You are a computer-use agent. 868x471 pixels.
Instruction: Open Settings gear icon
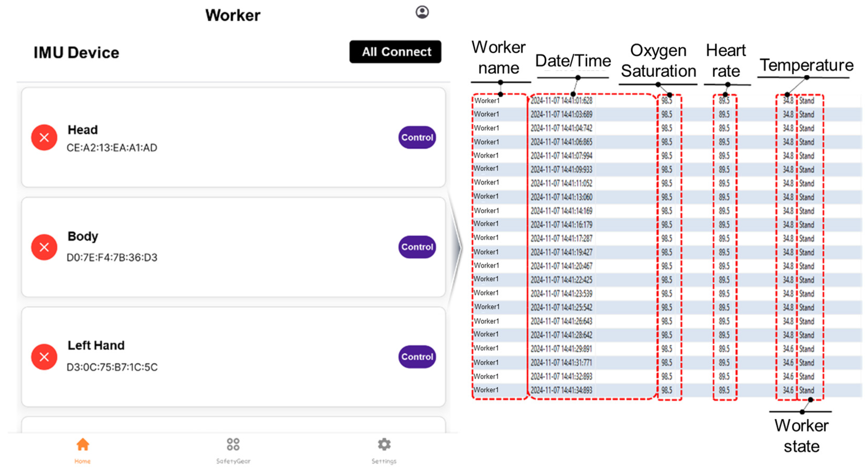point(384,444)
